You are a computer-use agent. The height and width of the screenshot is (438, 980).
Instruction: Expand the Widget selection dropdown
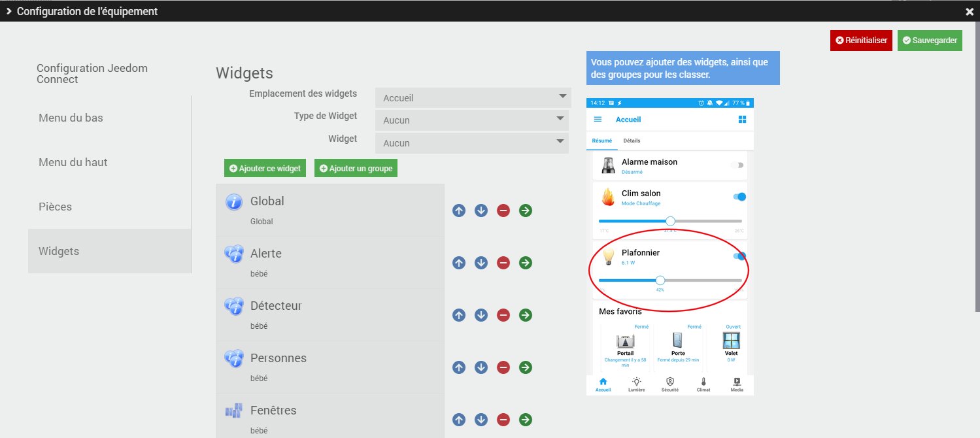471,143
